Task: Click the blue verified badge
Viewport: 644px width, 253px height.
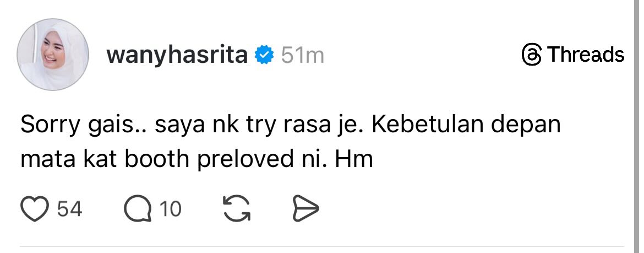Action: click(x=265, y=55)
